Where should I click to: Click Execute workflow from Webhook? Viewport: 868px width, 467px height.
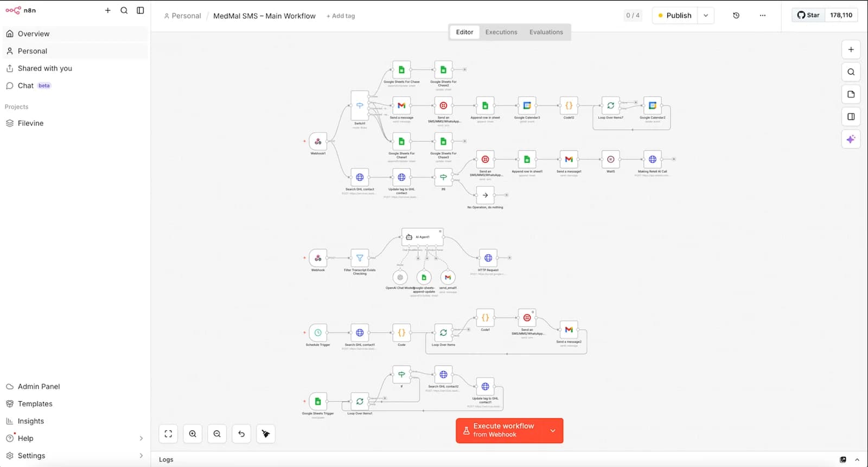click(500, 431)
